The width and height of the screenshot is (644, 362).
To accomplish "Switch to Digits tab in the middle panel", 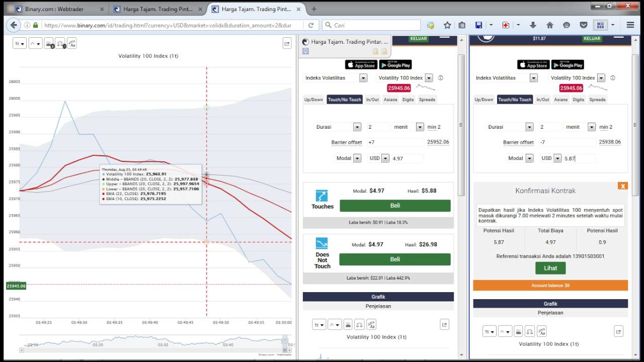I will [x=408, y=100].
